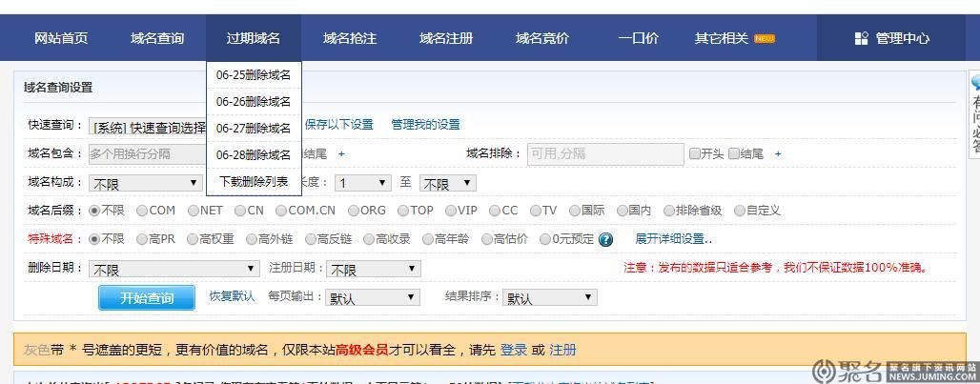This screenshot has width=980, height=384.
Task: Open 域名竞价 navigation item
Action: coord(542,38)
